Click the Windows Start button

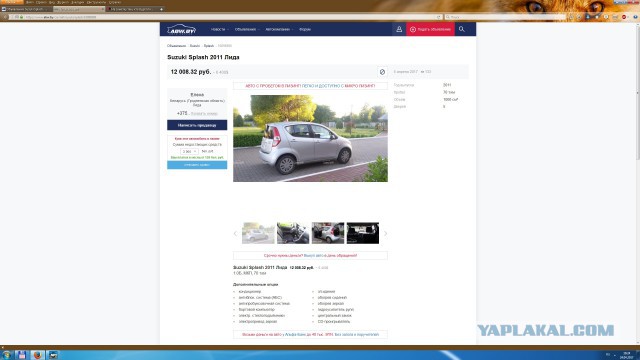pos(6,355)
